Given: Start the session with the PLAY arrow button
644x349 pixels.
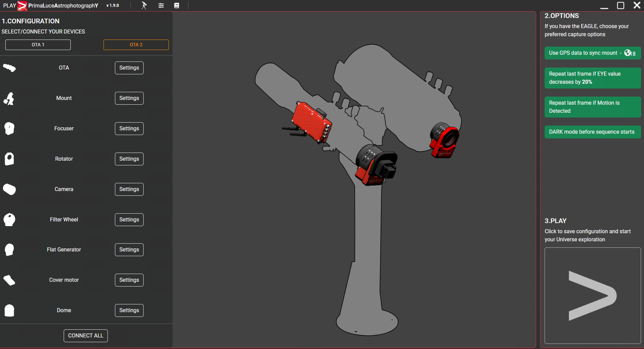Looking at the screenshot, I should [x=592, y=296].
